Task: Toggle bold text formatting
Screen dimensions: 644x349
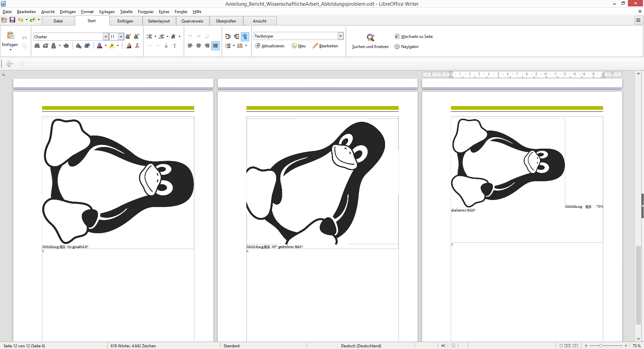Action: 37,46
